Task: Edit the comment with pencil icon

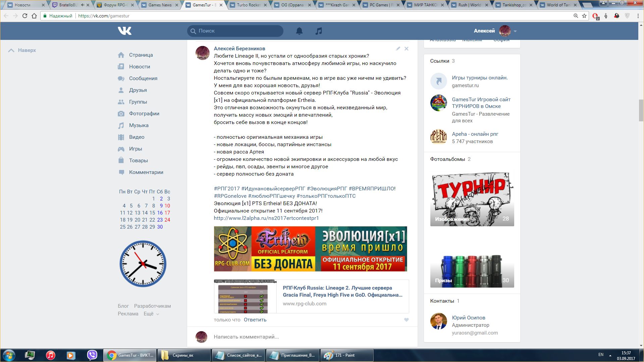Action: (398, 49)
